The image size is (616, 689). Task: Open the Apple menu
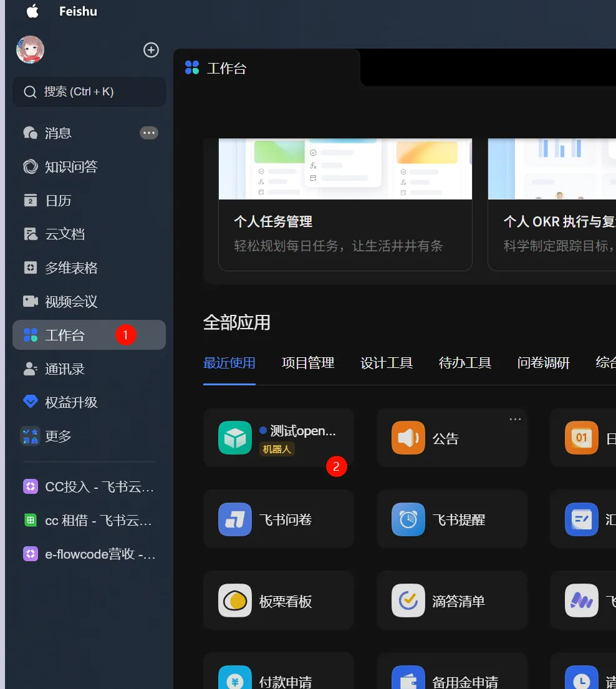(32, 11)
